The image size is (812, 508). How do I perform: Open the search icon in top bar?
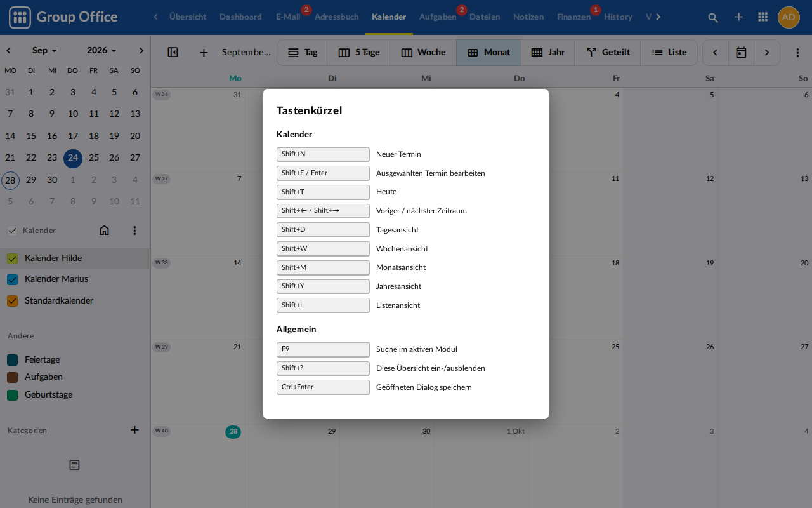pyautogui.click(x=713, y=17)
